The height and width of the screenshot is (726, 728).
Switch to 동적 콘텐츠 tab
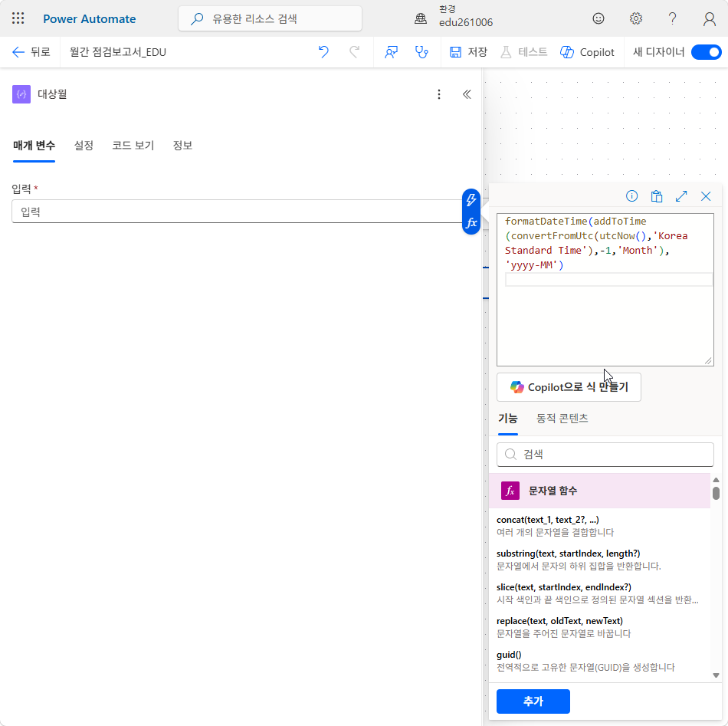click(x=562, y=418)
